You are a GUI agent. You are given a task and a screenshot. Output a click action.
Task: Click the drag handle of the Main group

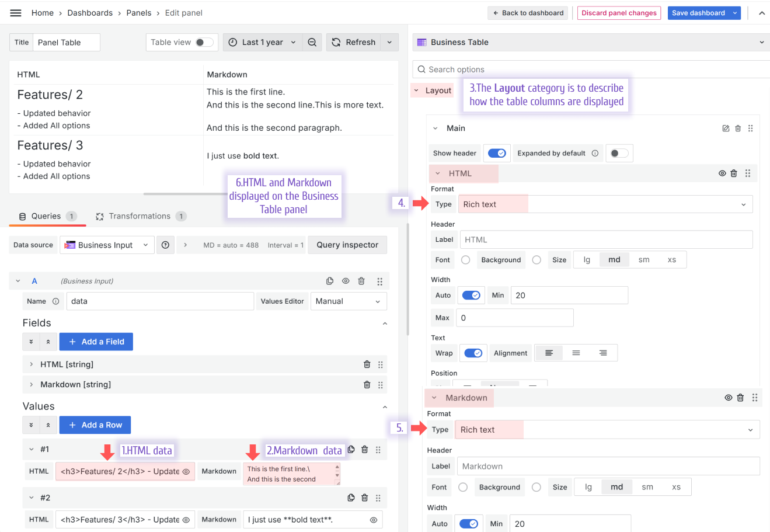(x=751, y=128)
